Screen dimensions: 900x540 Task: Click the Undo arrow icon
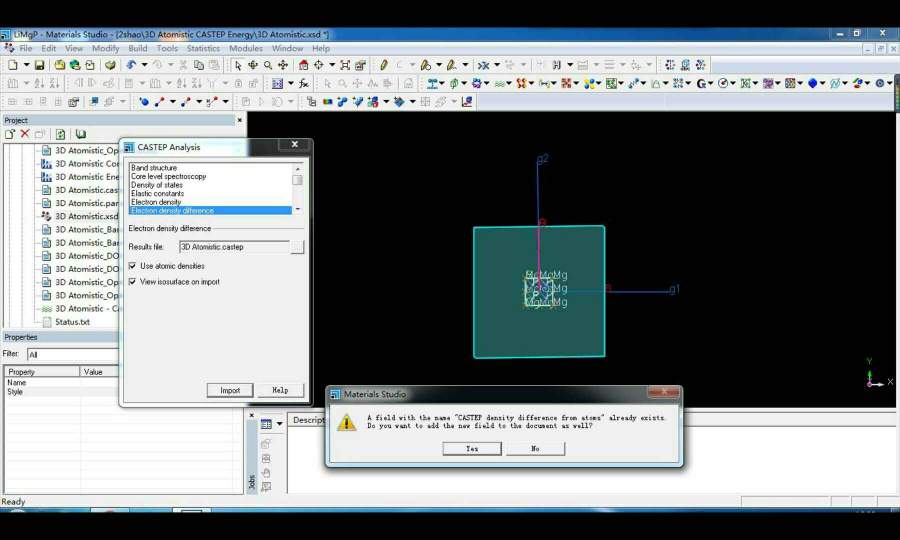(131, 65)
